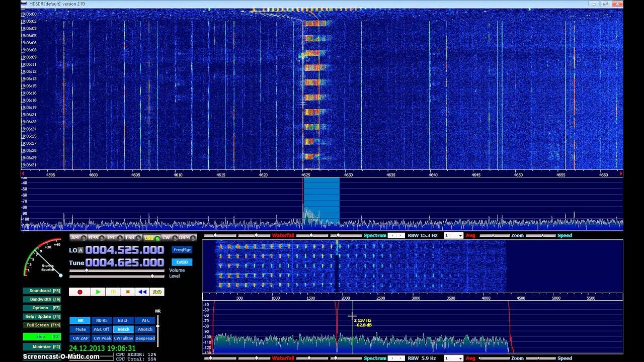Toggle the AGC Off button
This screenshot has height=362, width=644.
(x=102, y=329)
